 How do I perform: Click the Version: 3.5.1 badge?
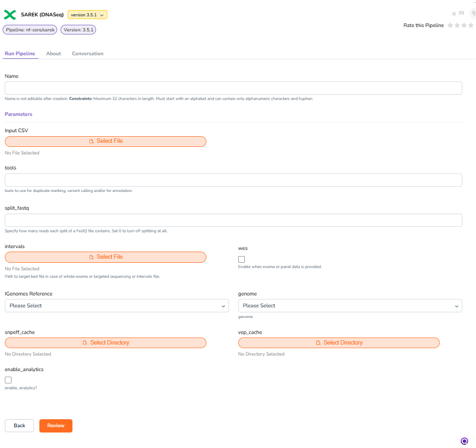pos(78,30)
